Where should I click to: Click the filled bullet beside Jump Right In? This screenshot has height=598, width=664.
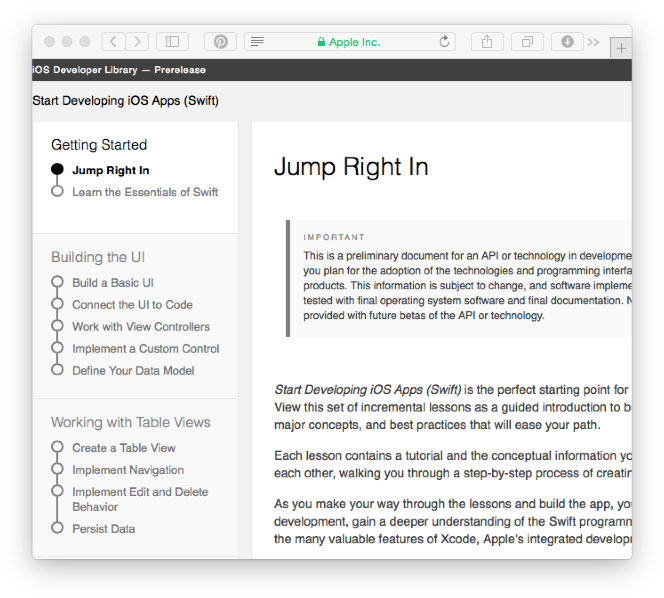[57, 169]
